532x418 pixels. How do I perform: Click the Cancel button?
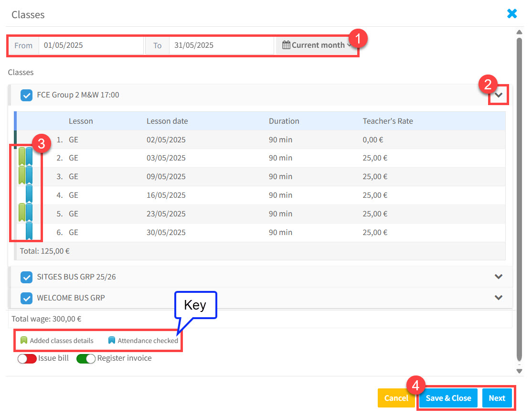[x=396, y=398]
